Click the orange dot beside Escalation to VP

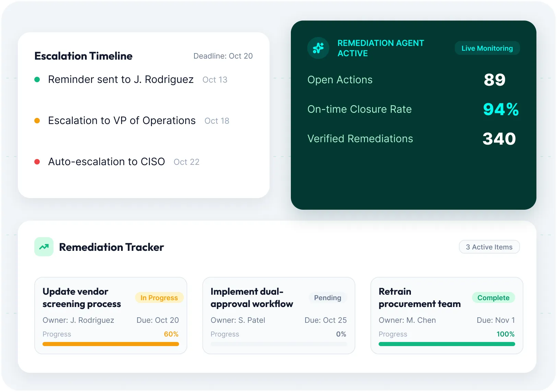pos(37,121)
